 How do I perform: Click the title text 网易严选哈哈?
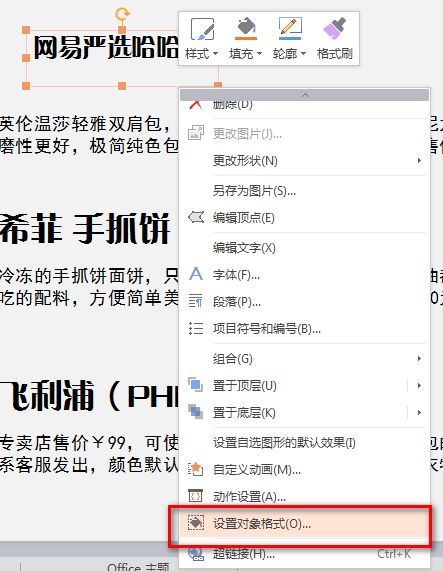click(106, 48)
